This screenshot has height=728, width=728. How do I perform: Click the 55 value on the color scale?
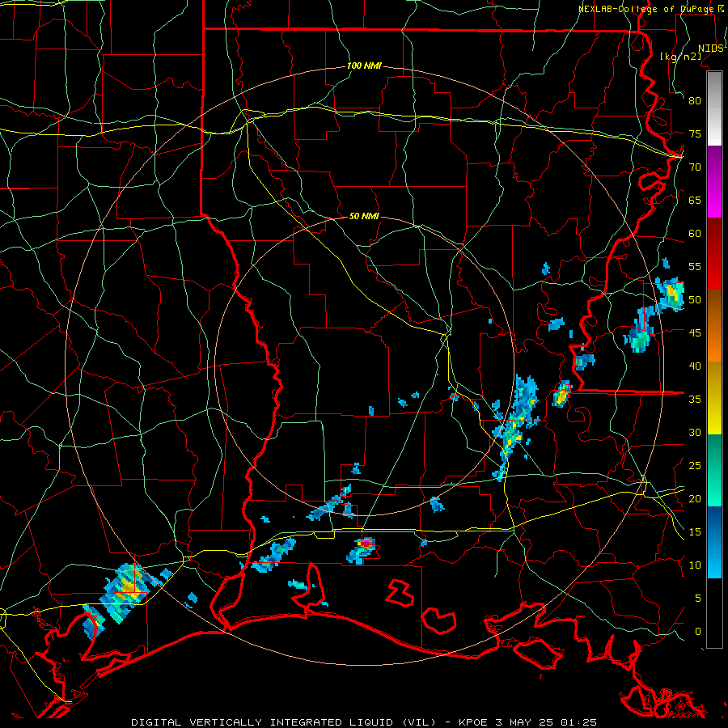click(695, 266)
